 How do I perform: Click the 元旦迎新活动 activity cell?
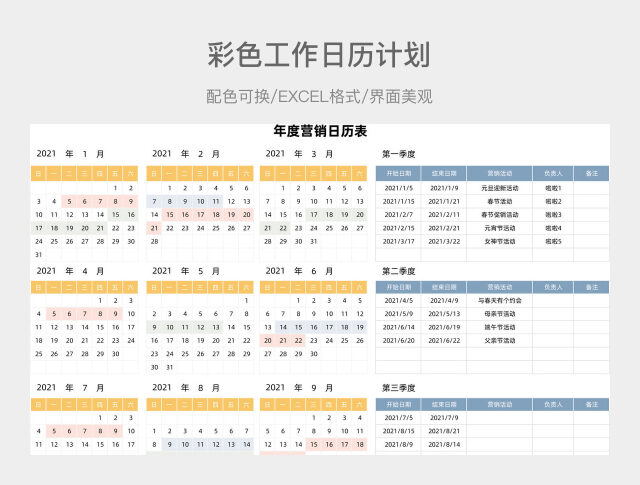point(500,188)
